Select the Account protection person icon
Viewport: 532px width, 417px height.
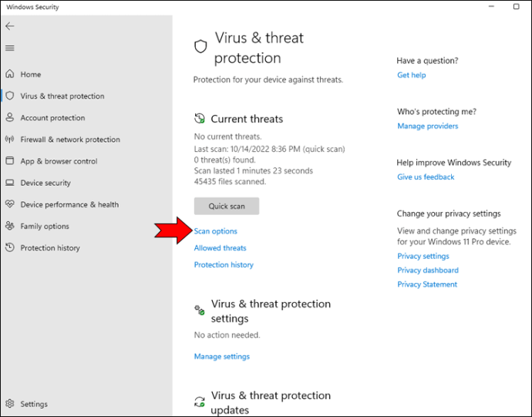10,117
